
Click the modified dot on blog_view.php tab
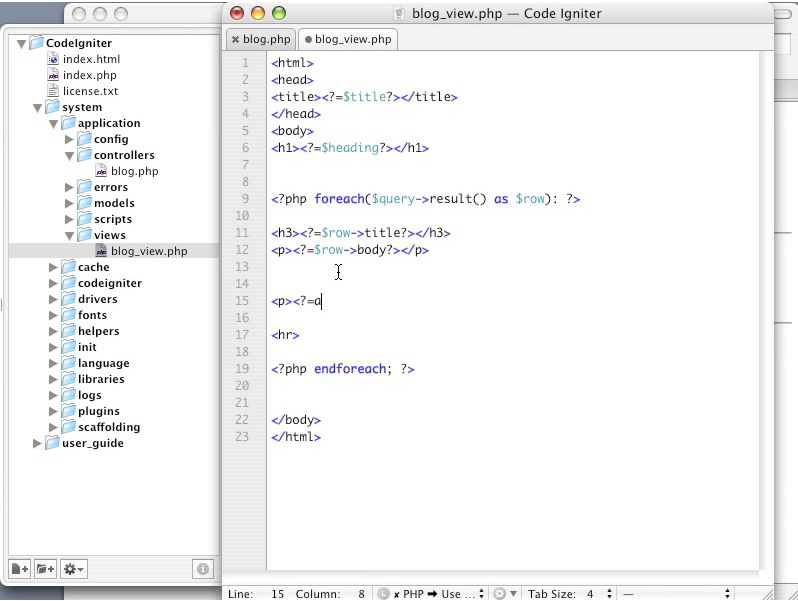tap(308, 39)
